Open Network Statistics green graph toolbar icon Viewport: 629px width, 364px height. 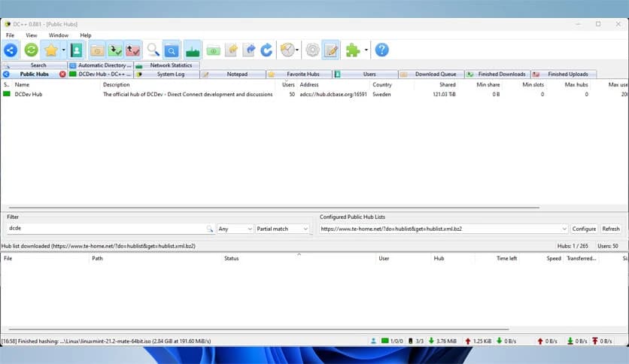pos(193,50)
